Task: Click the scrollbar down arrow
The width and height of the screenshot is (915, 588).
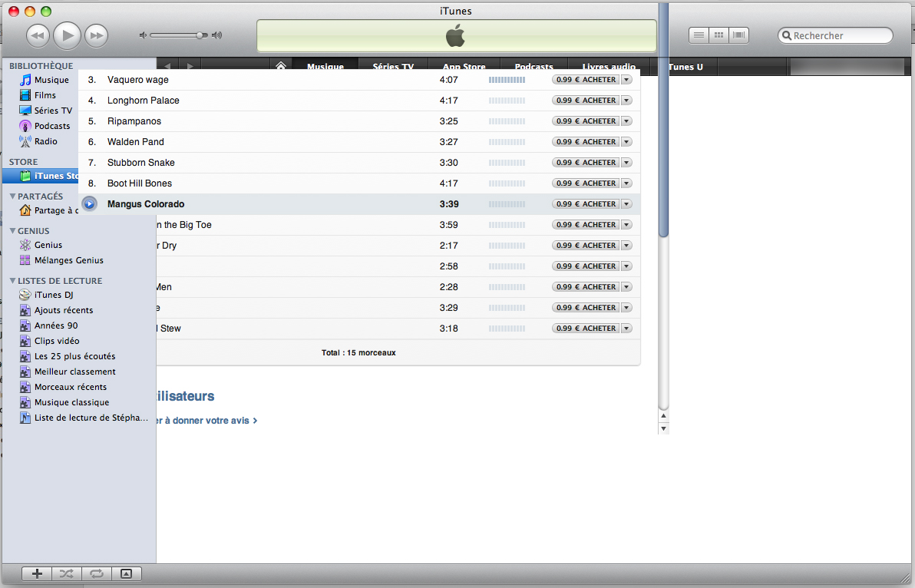Action: [663, 428]
